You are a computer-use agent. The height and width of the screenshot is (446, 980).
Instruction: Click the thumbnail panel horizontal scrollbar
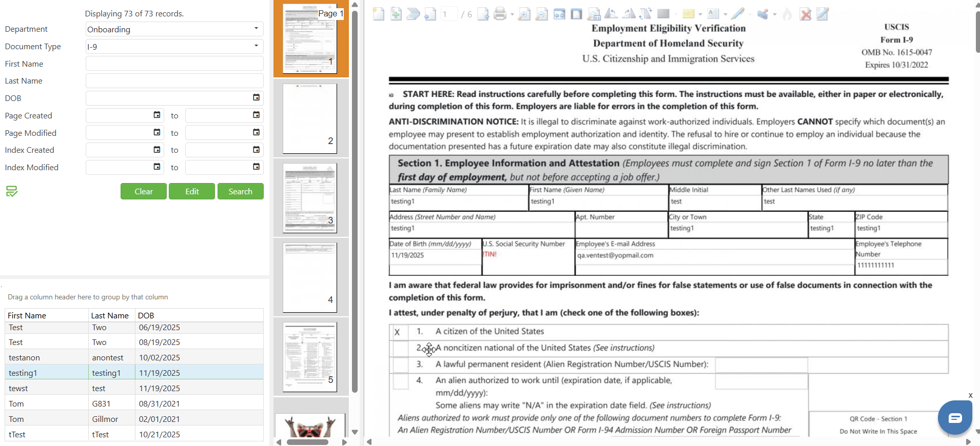point(308,442)
